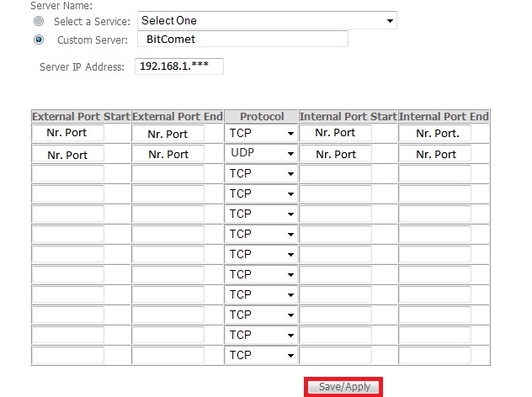Click the last row Internal Port End field
This screenshot has width=532, height=397.
(435, 355)
